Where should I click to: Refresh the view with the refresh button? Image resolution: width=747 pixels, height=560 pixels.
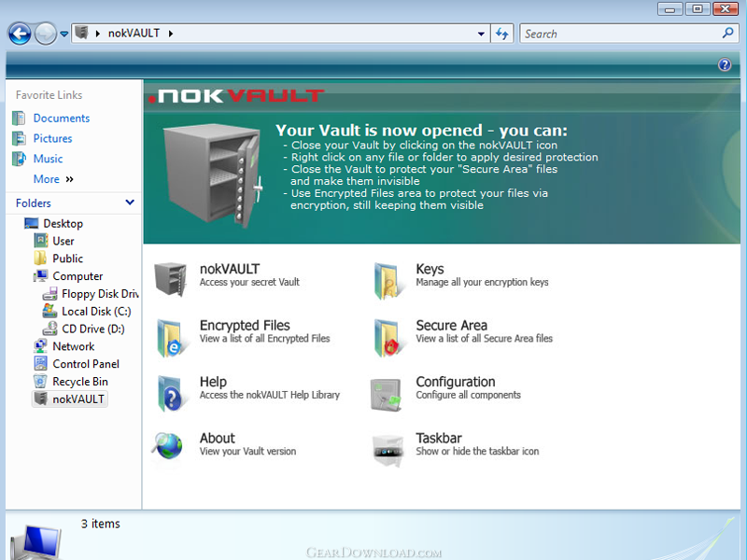click(x=502, y=34)
